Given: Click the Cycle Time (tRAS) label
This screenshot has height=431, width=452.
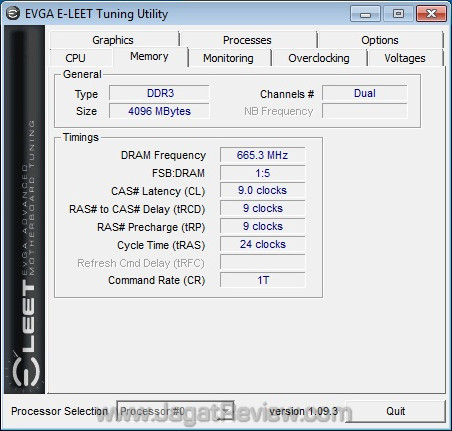Looking at the screenshot, I should pos(161,245).
